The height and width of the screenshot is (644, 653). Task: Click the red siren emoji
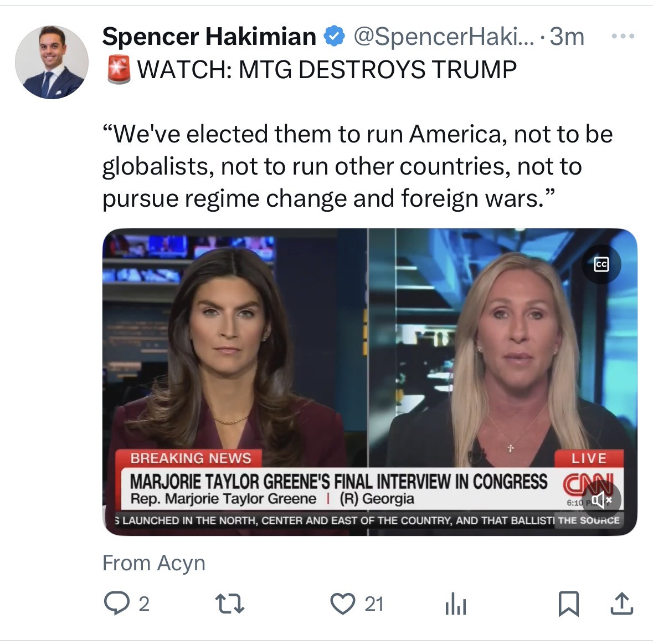119,69
